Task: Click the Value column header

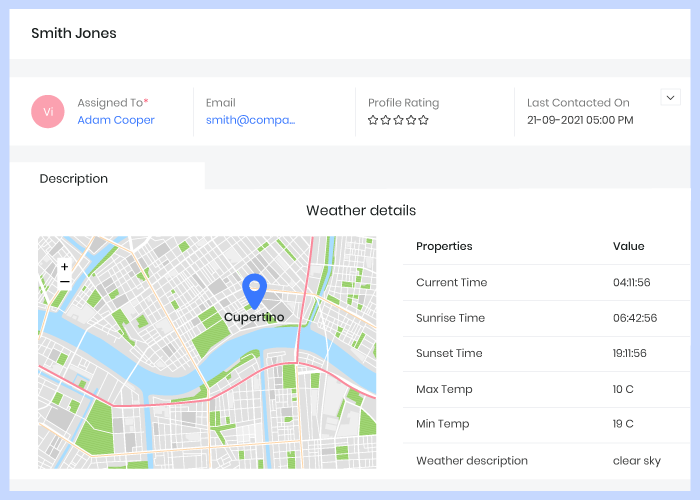Action: pyautogui.click(x=629, y=246)
